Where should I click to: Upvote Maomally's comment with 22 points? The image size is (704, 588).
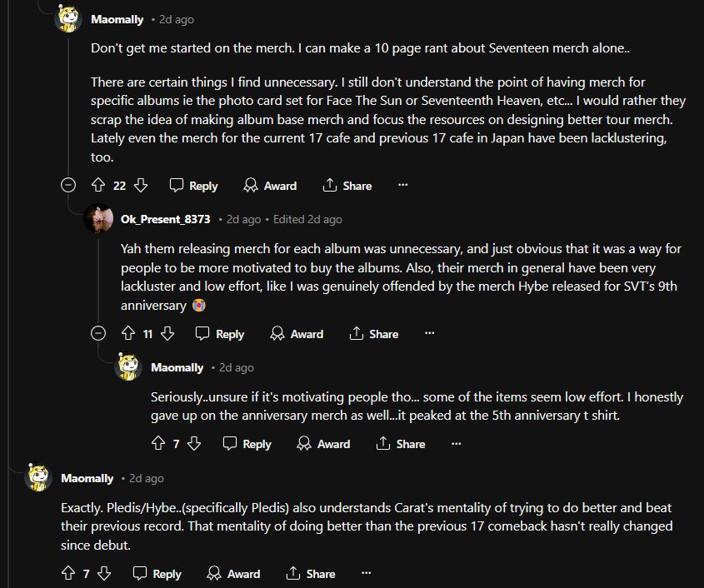click(x=98, y=186)
